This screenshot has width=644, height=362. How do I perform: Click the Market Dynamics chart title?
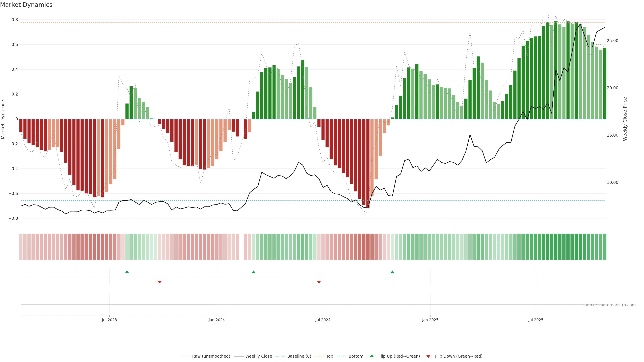[26, 5]
